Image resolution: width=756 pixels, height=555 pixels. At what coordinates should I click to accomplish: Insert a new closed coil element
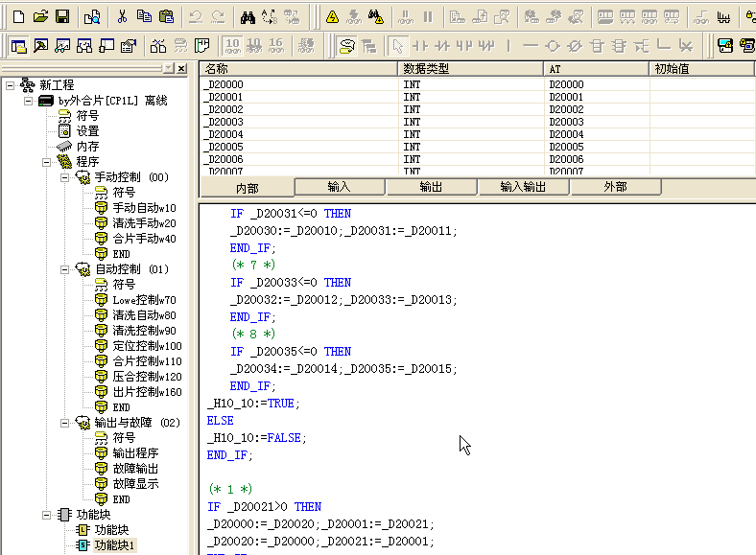(x=575, y=46)
